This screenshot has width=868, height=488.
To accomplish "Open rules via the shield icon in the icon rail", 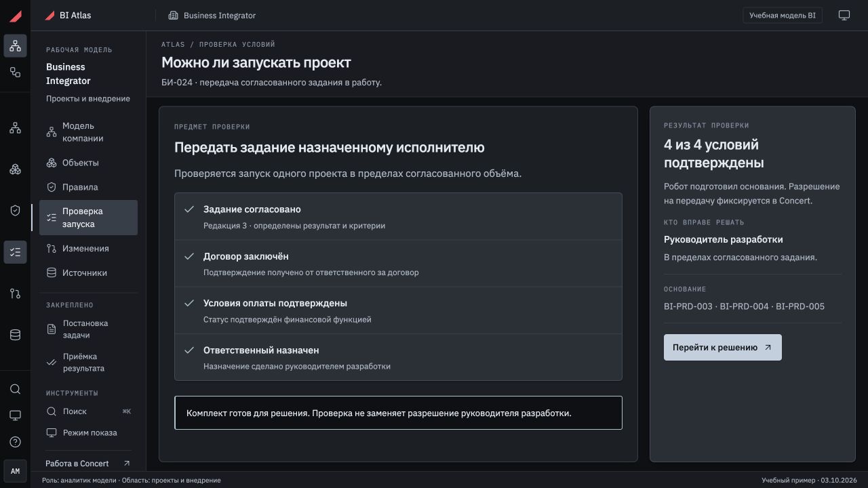I will (15, 211).
